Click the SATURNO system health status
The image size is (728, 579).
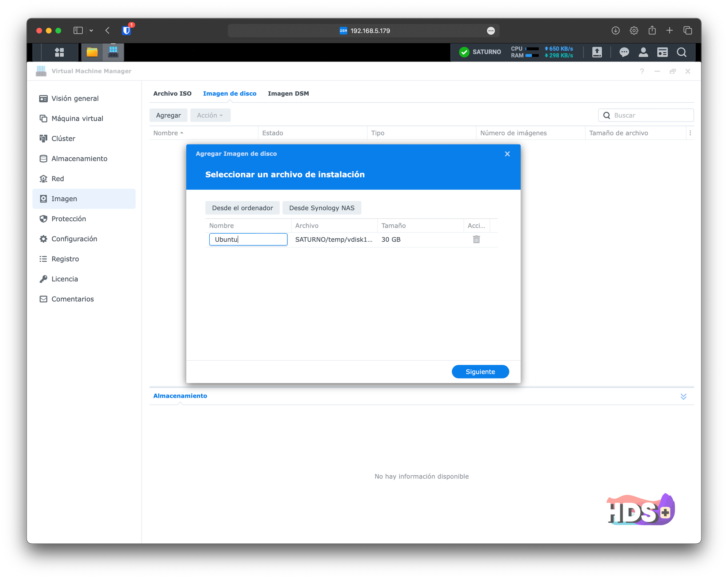click(480, 52)
